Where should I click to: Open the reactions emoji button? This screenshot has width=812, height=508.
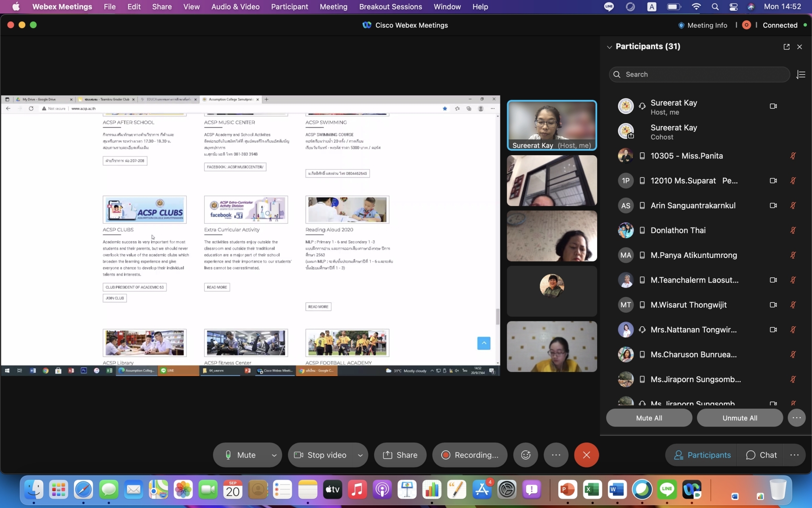tap(525, 455)
